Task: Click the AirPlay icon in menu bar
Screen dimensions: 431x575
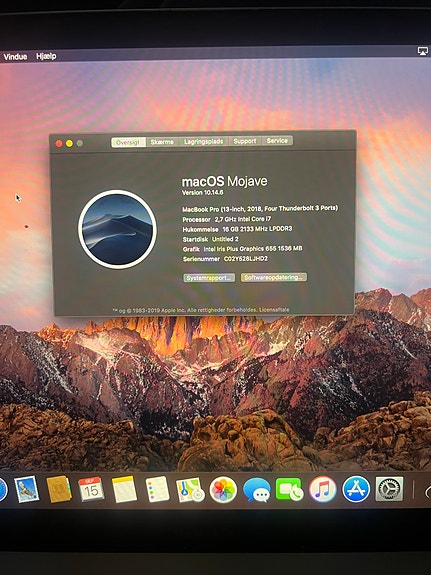Action: [x=423, y=51]
